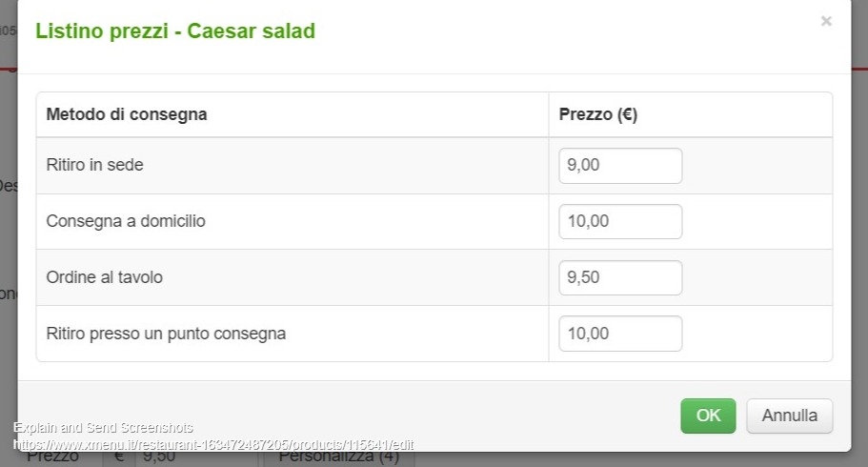Viewport: 868px width, 467px height.
Task: Select the Ritiro in sede row label
Action: 95,166
